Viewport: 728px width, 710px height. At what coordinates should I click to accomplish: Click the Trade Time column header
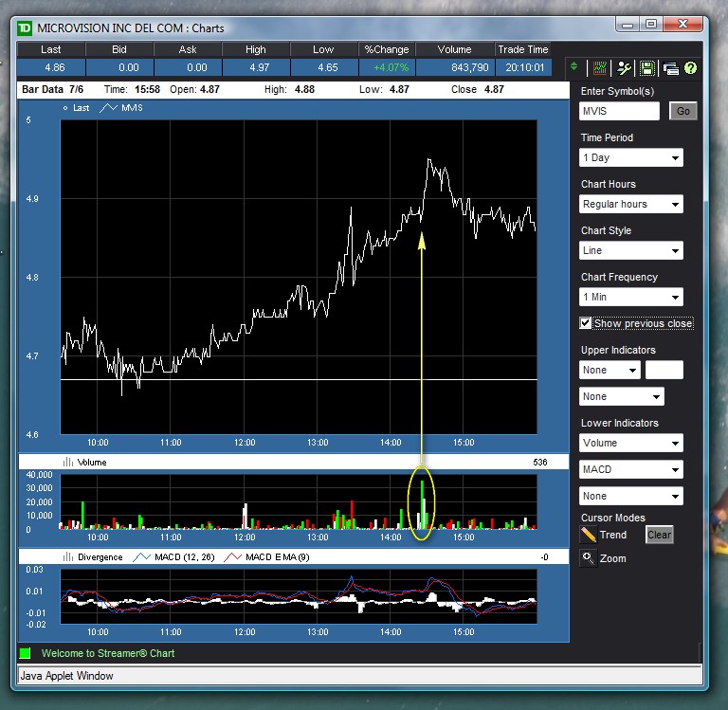pos(523,49)
